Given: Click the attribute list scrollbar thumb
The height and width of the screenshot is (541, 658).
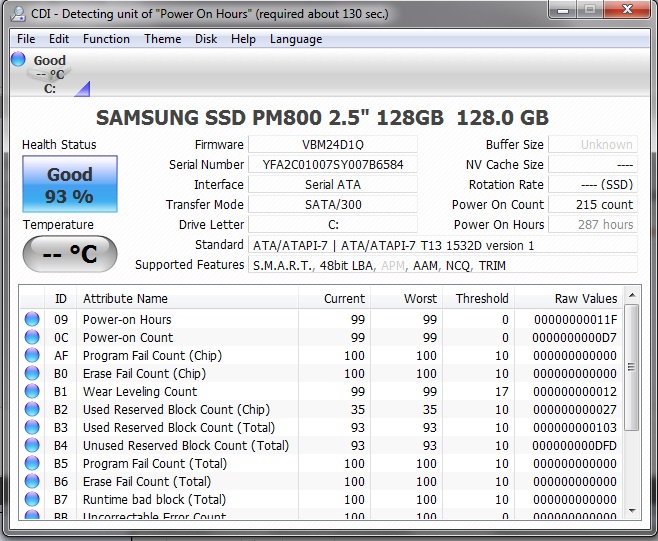Looking at the screenshot, I should (x=632, y=367).
